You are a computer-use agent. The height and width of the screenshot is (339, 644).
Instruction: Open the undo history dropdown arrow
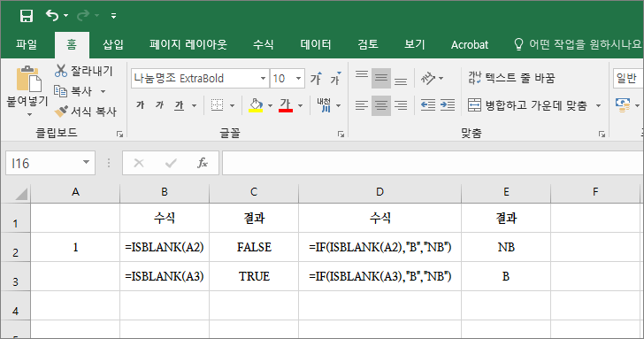tap(66, 16)
